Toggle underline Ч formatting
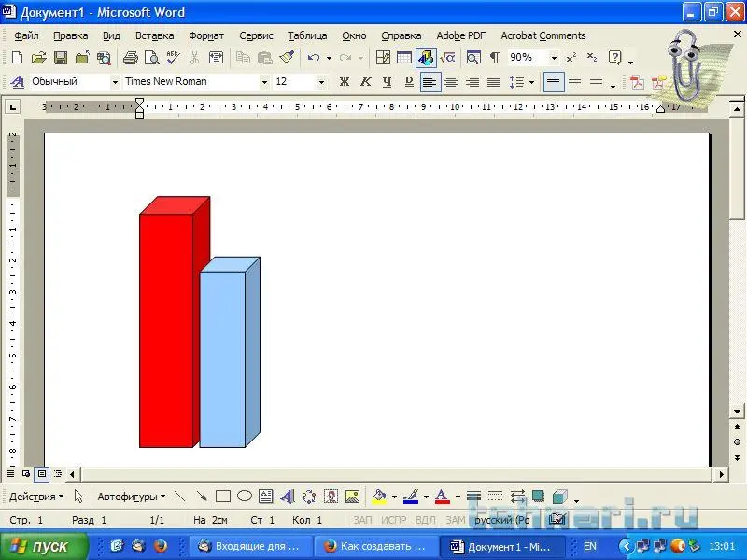 387,82
